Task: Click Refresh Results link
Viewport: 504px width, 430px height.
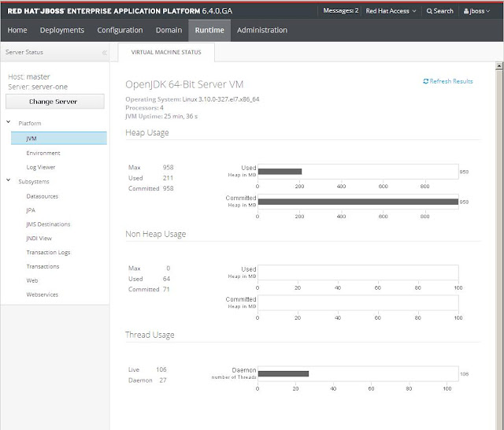Action: 448,81
